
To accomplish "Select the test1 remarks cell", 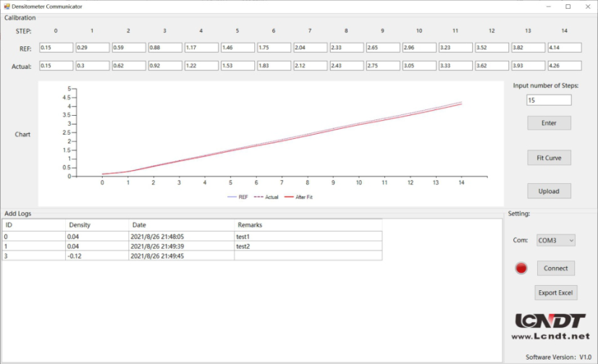I will pyautogui.click(x=308, y=237).
